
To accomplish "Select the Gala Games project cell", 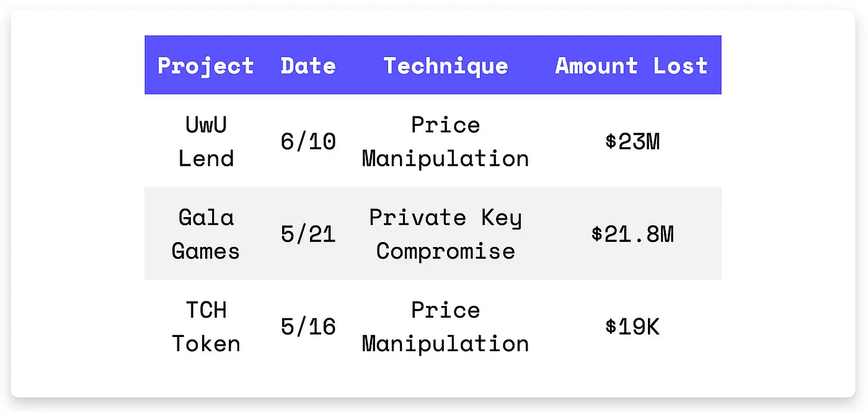I will click(206, 234).
